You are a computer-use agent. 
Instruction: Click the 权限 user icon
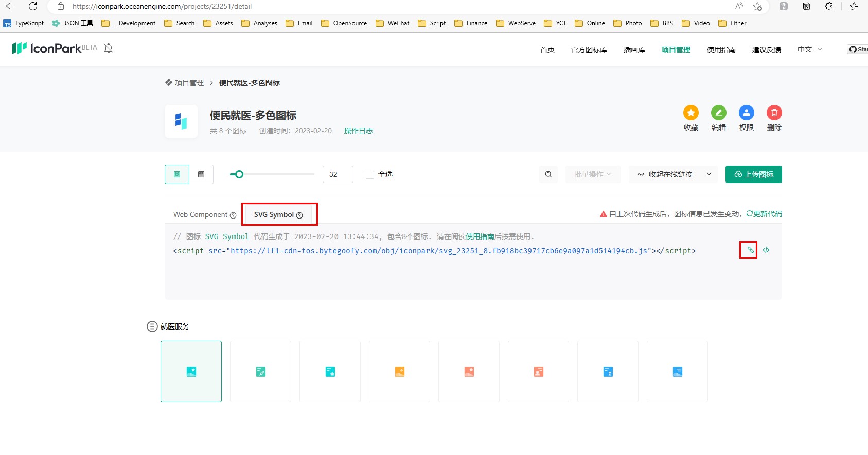747,113
